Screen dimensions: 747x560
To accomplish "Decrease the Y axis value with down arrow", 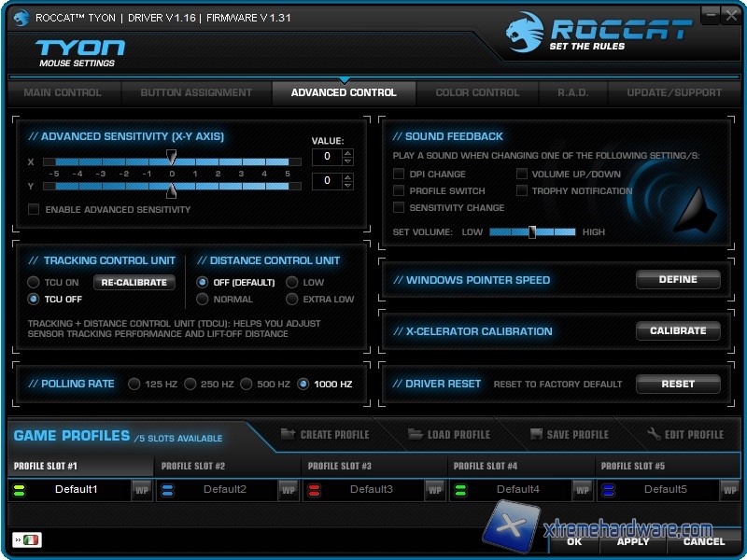I will (347, 186).
